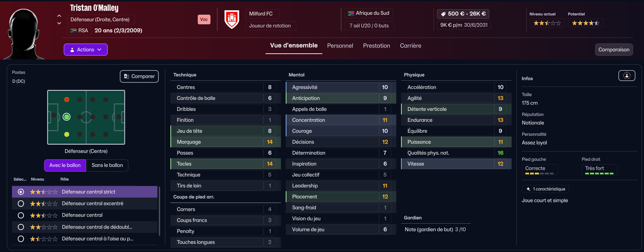Select the Défenseur central radio button
Screen dimensions: 644x252
point(21,215)
